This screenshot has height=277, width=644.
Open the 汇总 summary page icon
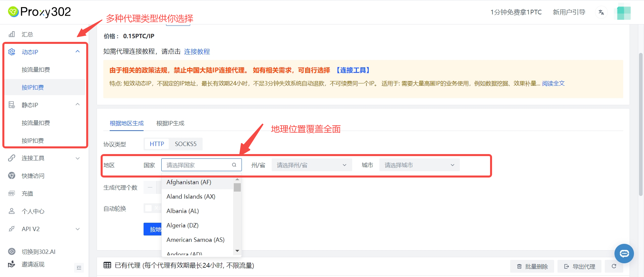pos(12,34)
